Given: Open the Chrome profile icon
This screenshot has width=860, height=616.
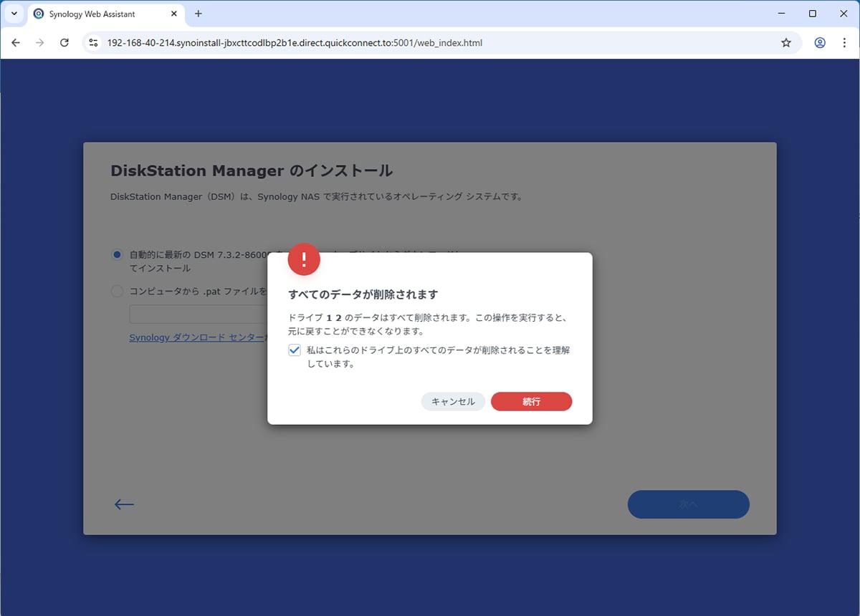Looking at the screenshot, I should point(820,43).
